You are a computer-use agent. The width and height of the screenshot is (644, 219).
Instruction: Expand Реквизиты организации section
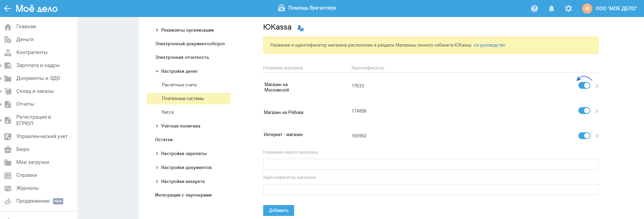pyautogui.click(x=157, y=30)
